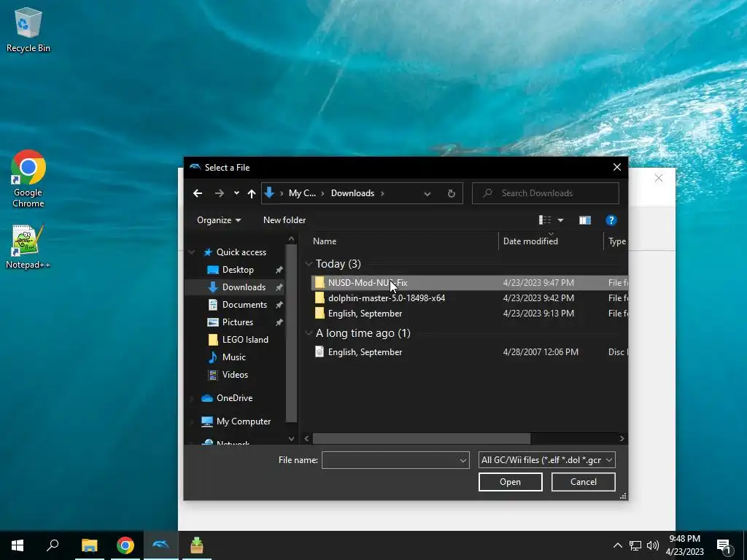Show hidden system tray icons
Viewport: 747px width, 560px height.
[617, 545]
